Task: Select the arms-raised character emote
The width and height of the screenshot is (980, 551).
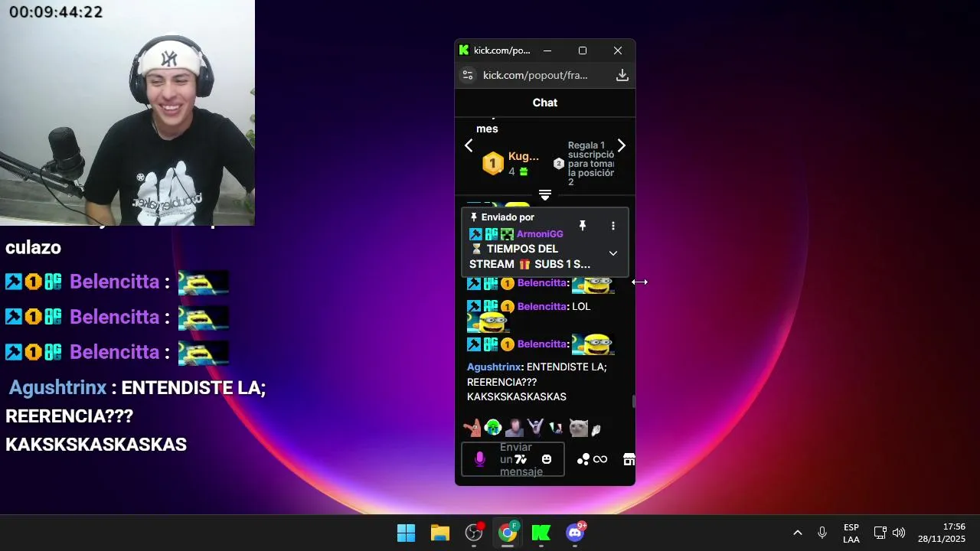Action: (x=535, y=427)
